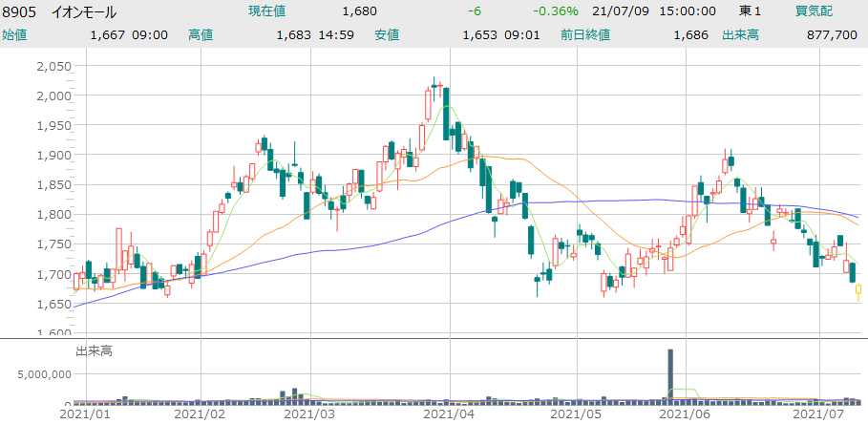This screenshot has height=424, width=868.
Task: Click the 2021/06 date on time axis
Action: click(x=685, y=414)
